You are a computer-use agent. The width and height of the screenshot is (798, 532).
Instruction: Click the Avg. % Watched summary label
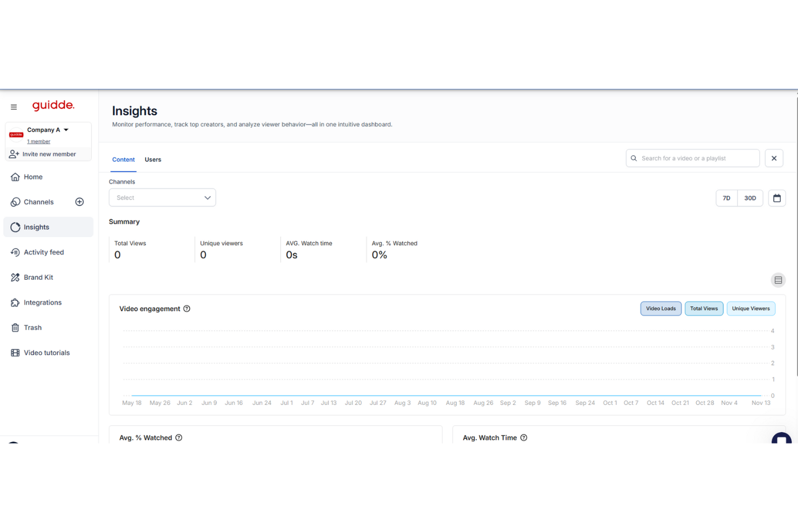tap(395, 244)
